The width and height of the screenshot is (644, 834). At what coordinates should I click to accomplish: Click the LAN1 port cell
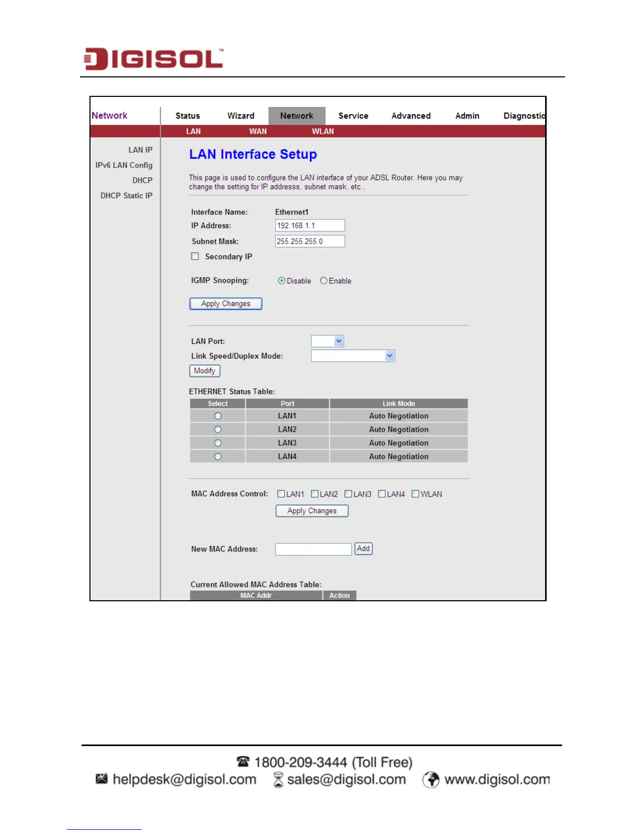point(287,416)
